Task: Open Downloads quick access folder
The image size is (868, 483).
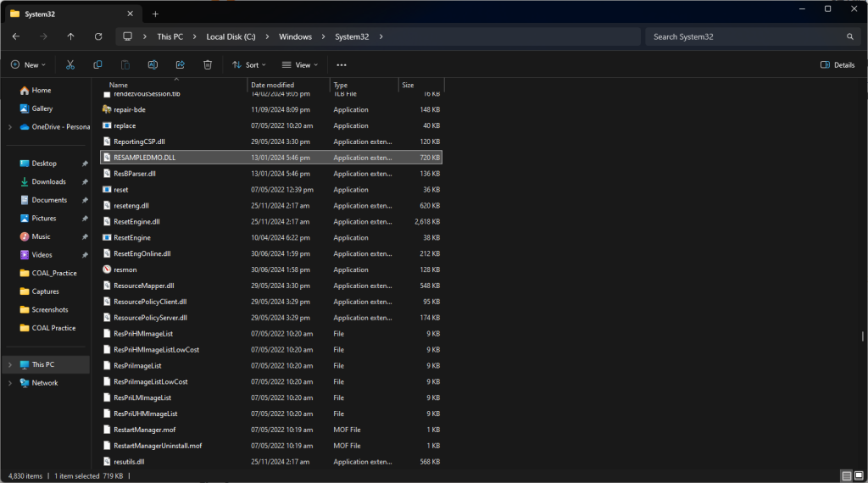Action: point(47,181)
